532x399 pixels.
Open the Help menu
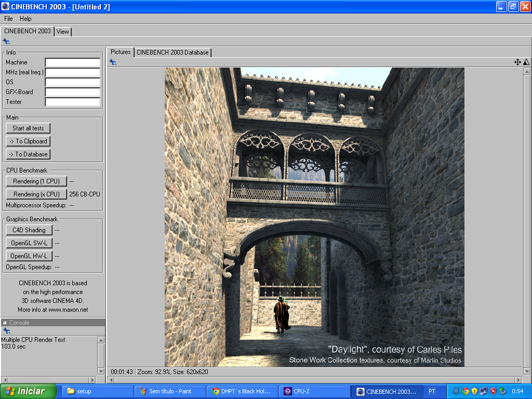point(25,19)
